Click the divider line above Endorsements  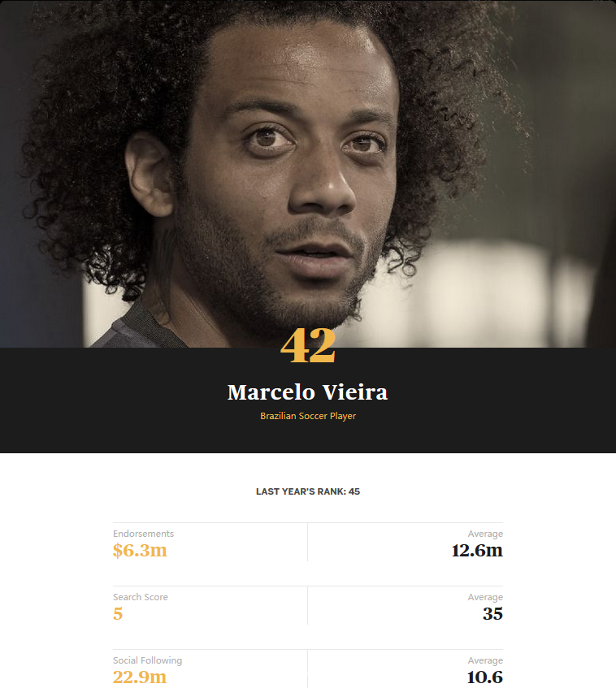pos(308,522)
